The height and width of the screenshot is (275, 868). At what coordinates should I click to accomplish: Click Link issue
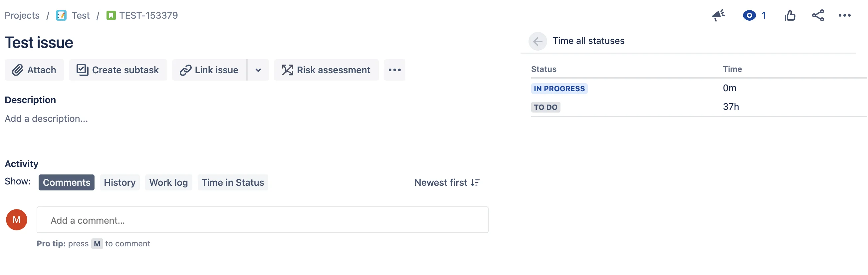click(x=209, y=70)
